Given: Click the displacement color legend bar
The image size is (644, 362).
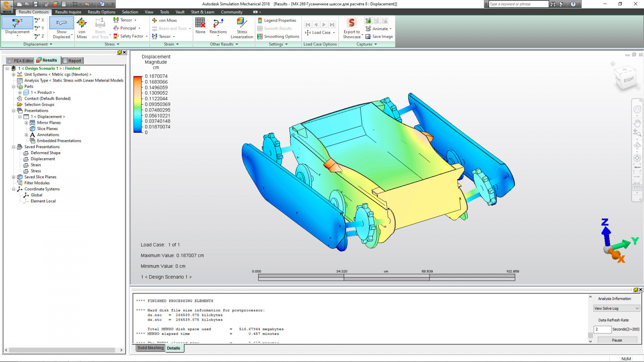Looking at the screenshot, I should click(x=138, y=104).
